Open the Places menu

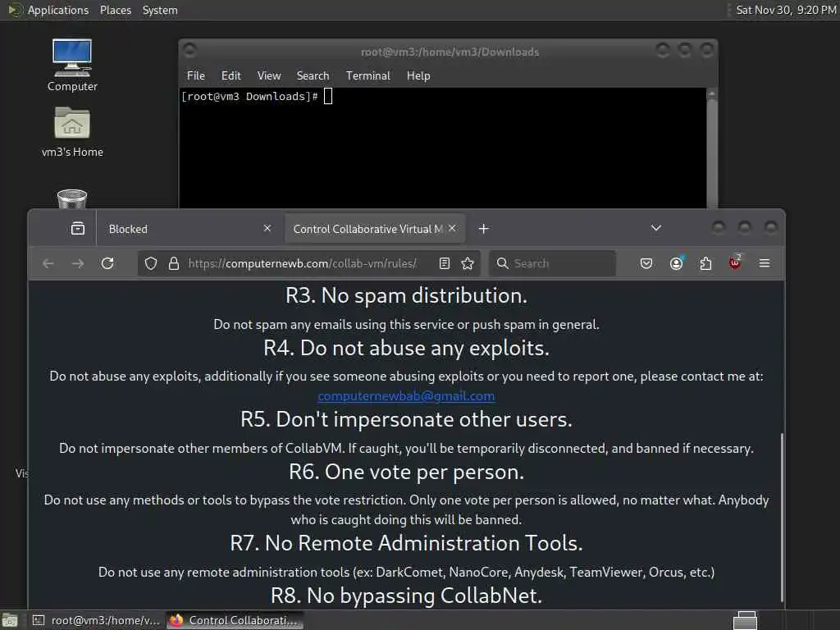pos(115,10)
